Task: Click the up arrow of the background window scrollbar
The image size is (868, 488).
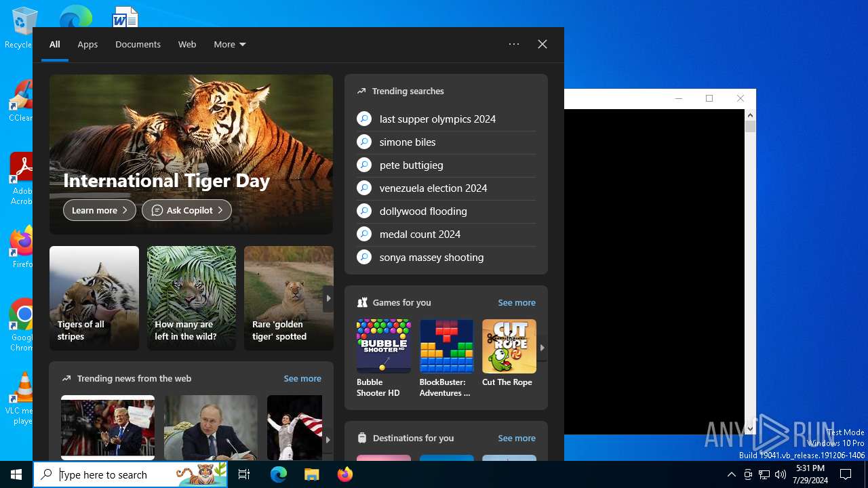Action: (x=750, y=115)
